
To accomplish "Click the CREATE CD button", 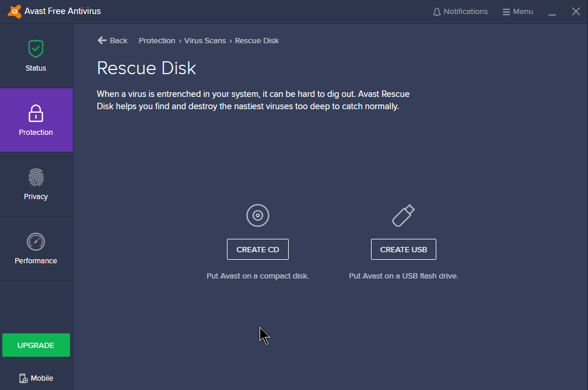I will [x=258, y=249].
